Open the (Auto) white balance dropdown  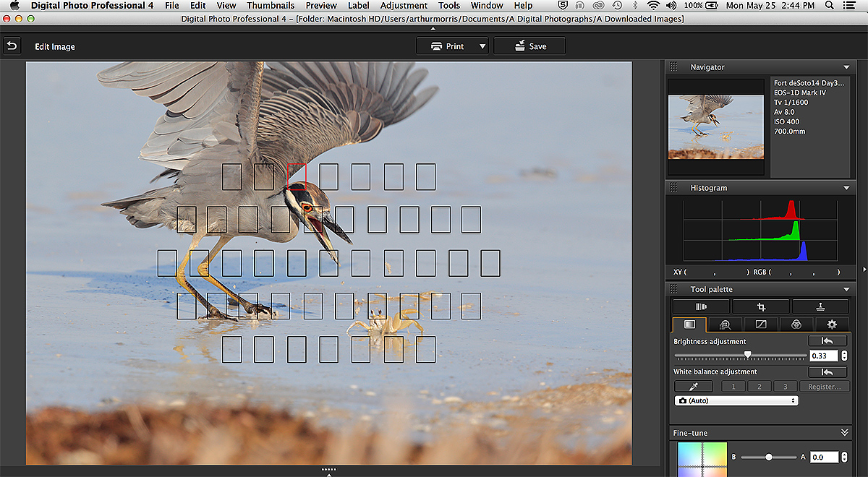(736, 400)
